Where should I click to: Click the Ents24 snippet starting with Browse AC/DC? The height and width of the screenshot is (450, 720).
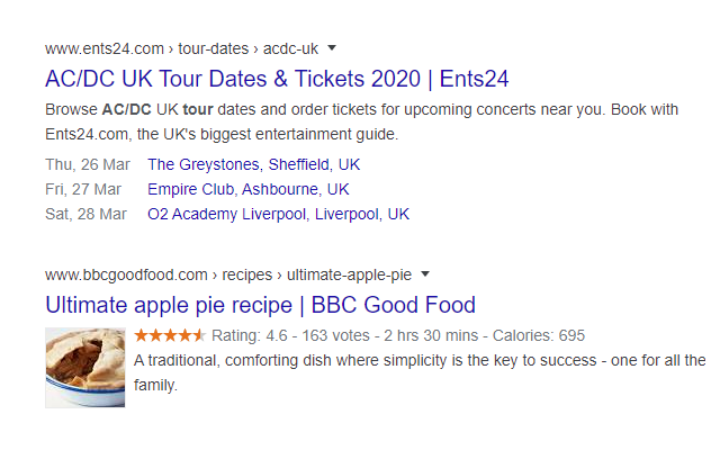(x=361, y=122)
